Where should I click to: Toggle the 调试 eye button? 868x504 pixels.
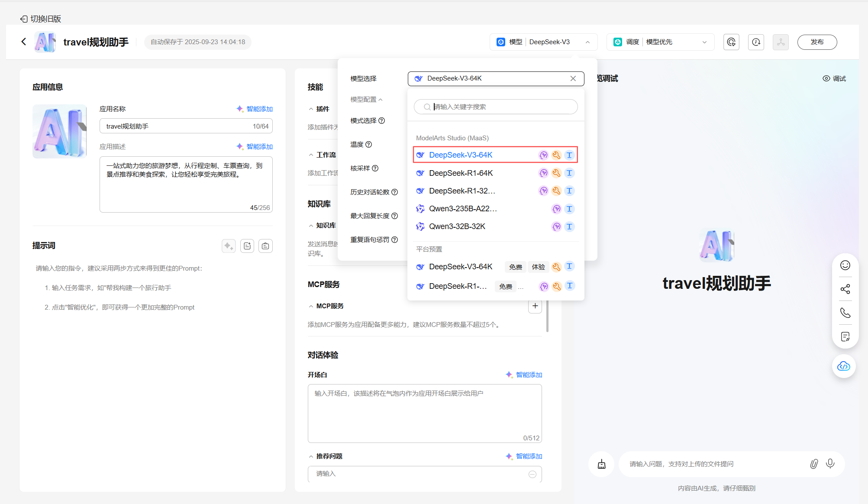[x=834, y=78]
